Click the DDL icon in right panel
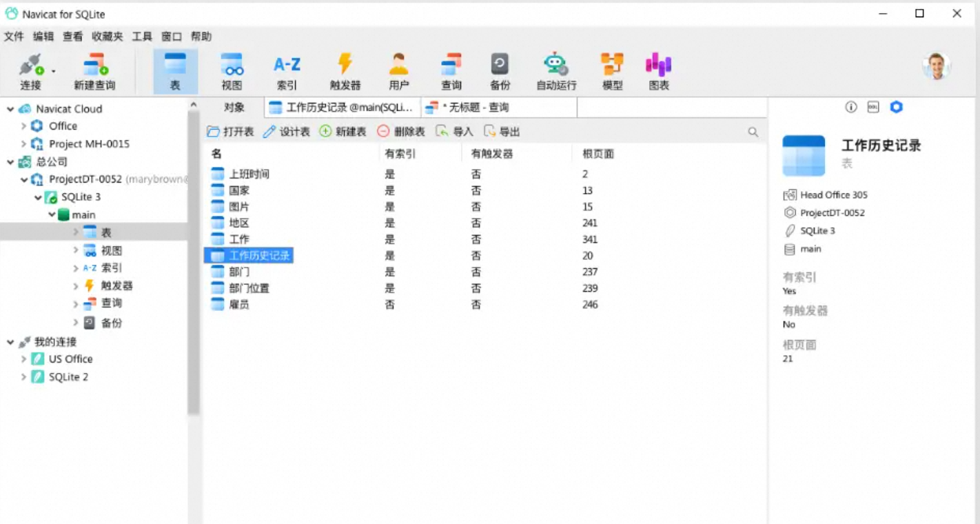980x524 pixels. coord(873,108)
